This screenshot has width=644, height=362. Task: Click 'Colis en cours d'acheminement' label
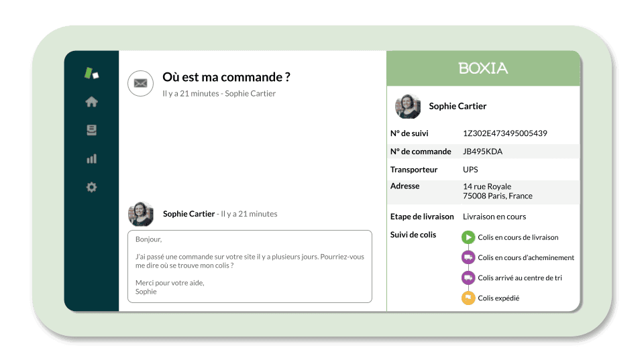click(x=526, y=257)
